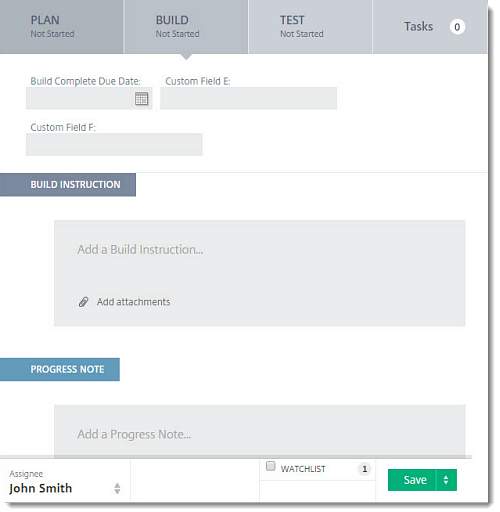Image resolution: width=500 pixels, height=512 pixels.
Task: Click the Watchlist count badge
Action: pyautogui.click(x=364, y=469)
